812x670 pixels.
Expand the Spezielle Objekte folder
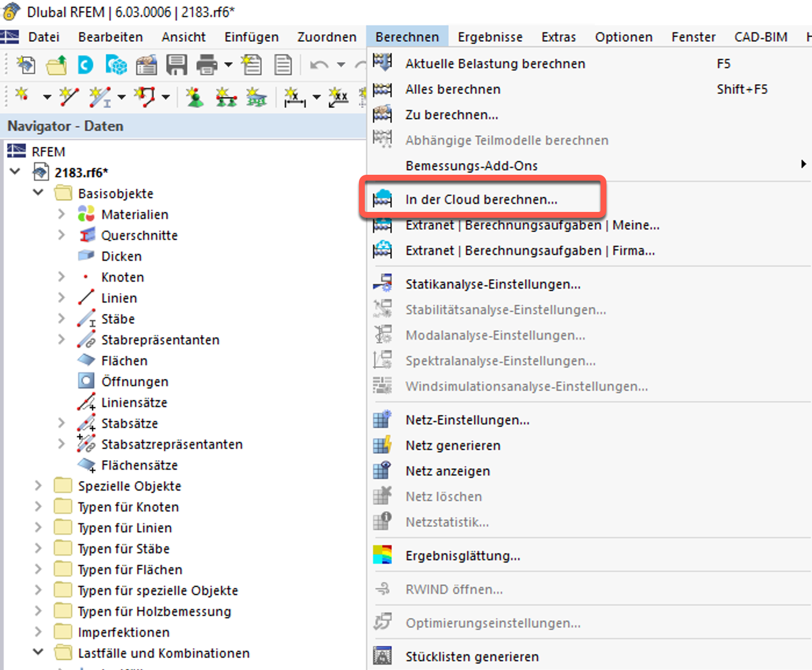[38, 485]
